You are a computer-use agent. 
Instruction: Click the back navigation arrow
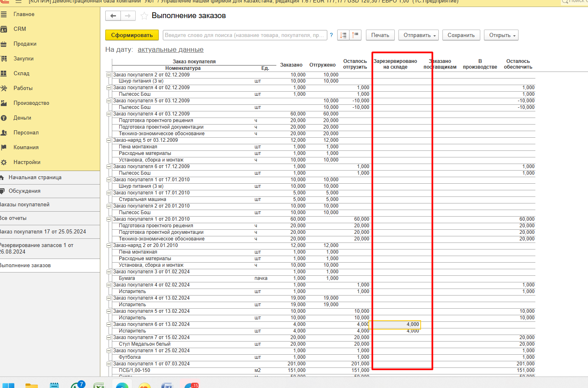click(113, 16)
